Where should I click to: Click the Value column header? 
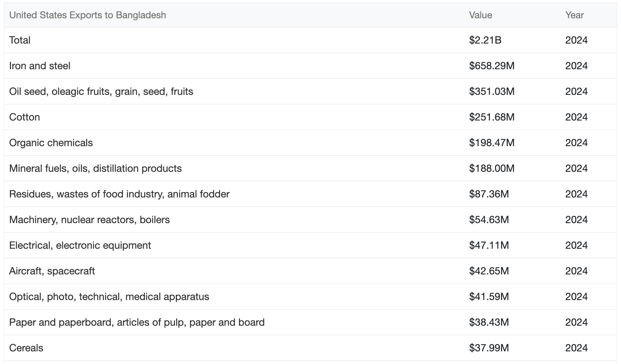(480, 15)
